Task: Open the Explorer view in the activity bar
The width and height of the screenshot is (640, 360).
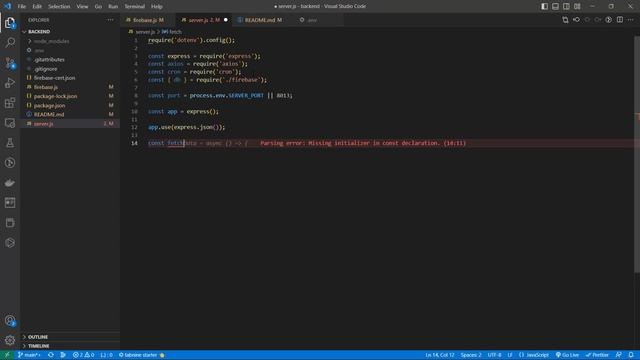Action: (10, 23)
